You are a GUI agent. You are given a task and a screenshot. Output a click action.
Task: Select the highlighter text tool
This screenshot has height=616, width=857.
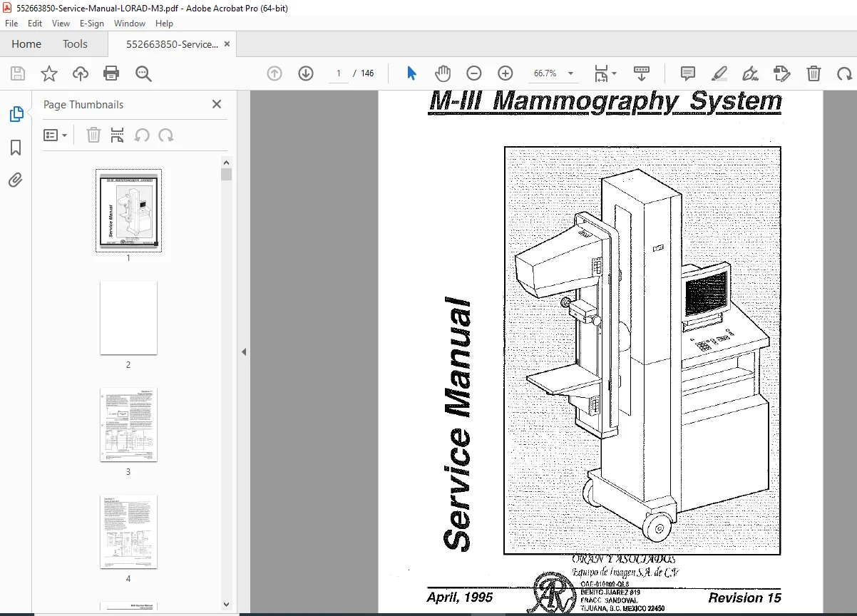(719, 73)
